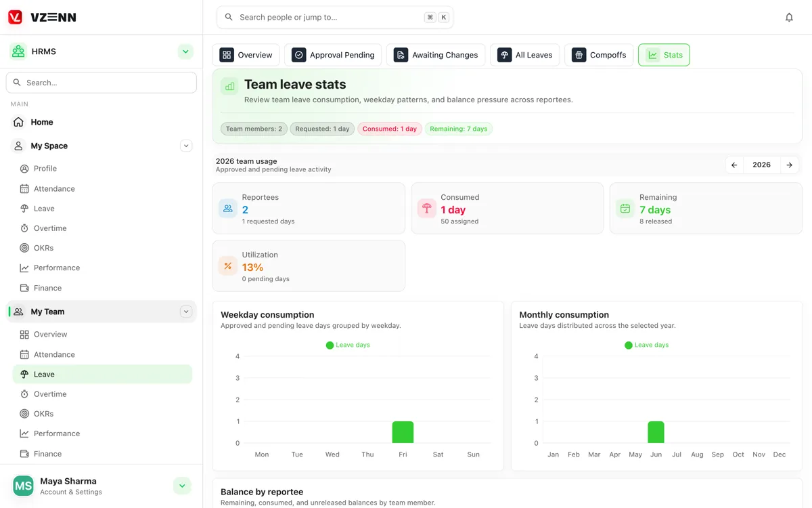This screenshot has width=812, height=508.
Task: Click the 13% utilization value
Action: (252, 267)
